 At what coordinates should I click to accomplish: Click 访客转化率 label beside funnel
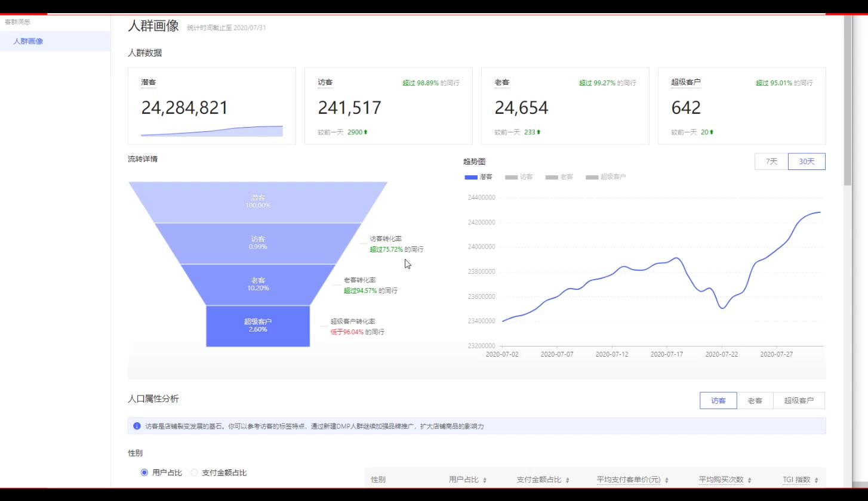point(386,239)
